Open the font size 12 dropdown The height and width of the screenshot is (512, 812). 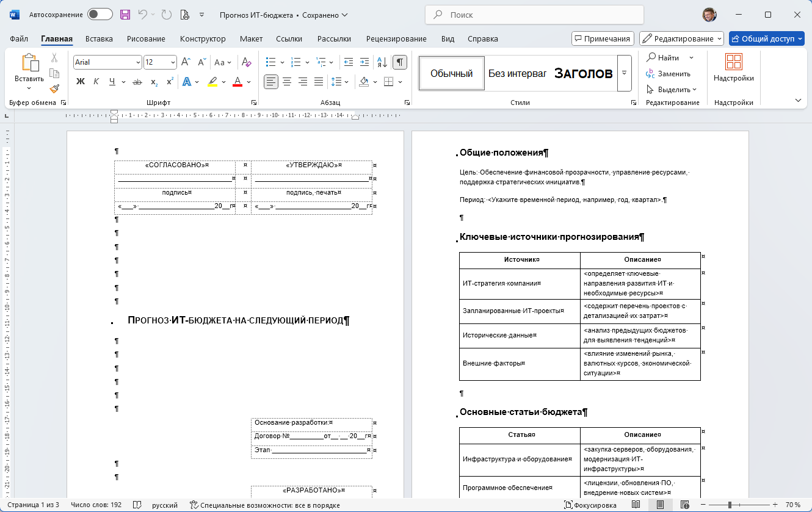(173, 62)
